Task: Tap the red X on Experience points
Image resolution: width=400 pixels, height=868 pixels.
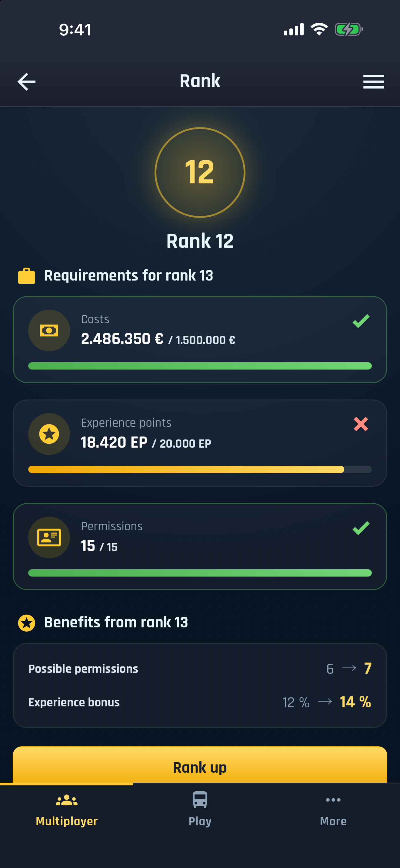Action: [x=361, y=424]
